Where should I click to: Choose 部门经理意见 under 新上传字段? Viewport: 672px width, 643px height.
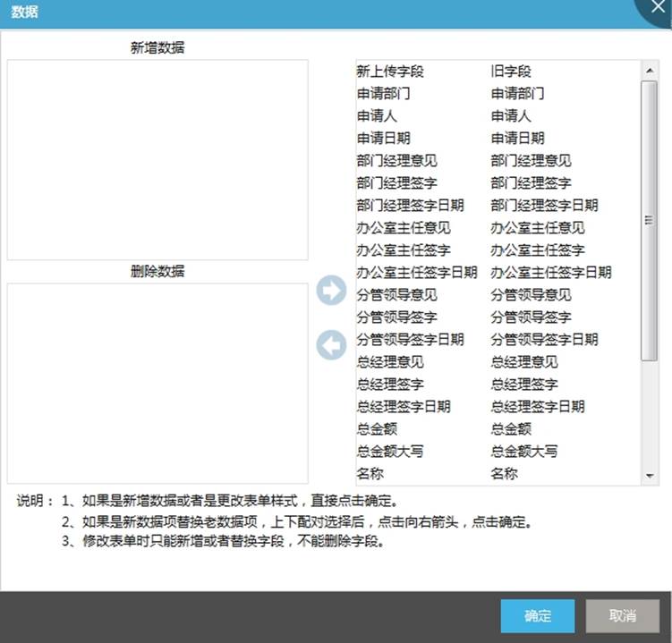pyautogui.click(x=396, y=161)
